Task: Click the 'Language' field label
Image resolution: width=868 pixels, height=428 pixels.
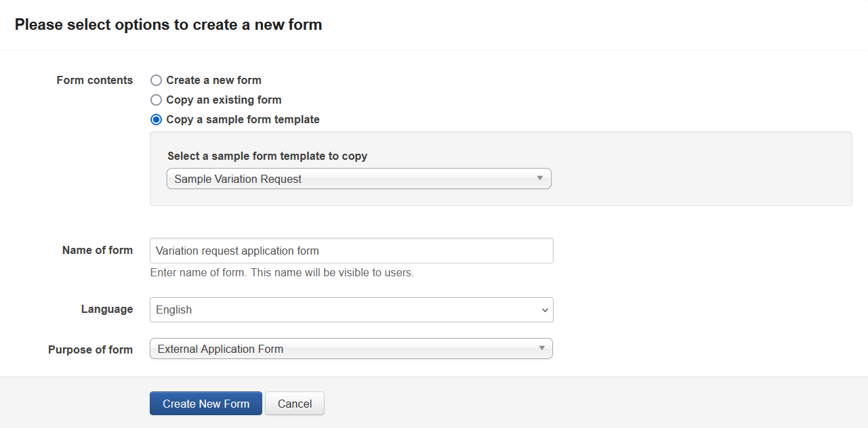Action: pyautogui.click(x=107, y=309)
